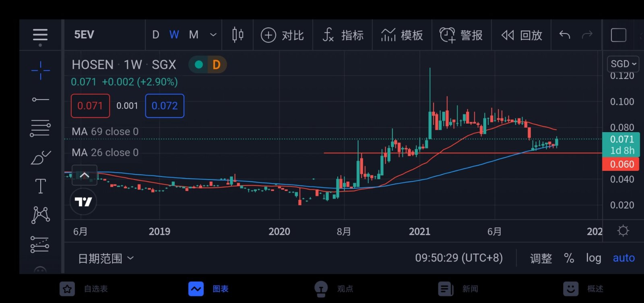Click the 0.001 spread value

coord(127,106)
